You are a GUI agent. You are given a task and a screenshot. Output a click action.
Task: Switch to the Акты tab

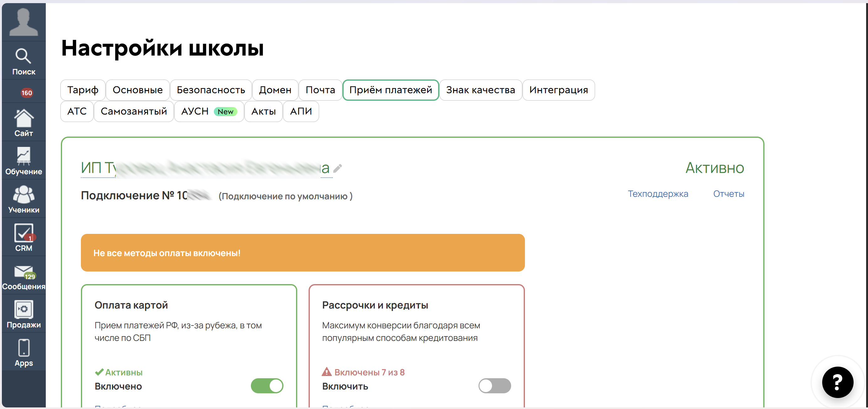point(263,111)
